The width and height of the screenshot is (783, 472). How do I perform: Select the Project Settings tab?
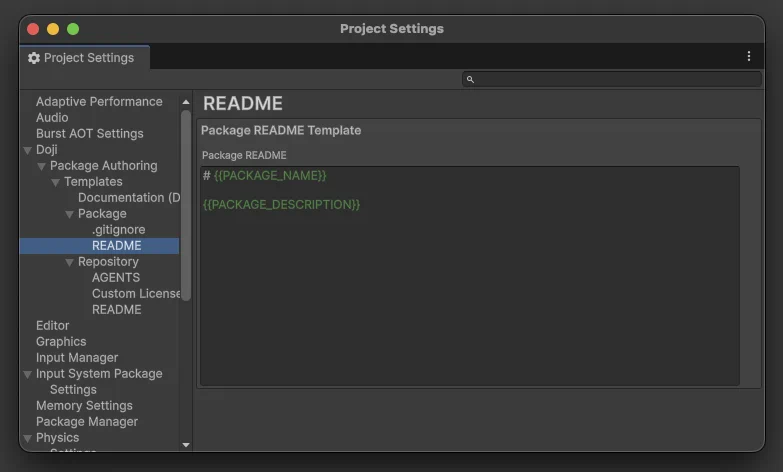[x=84, y=57]
